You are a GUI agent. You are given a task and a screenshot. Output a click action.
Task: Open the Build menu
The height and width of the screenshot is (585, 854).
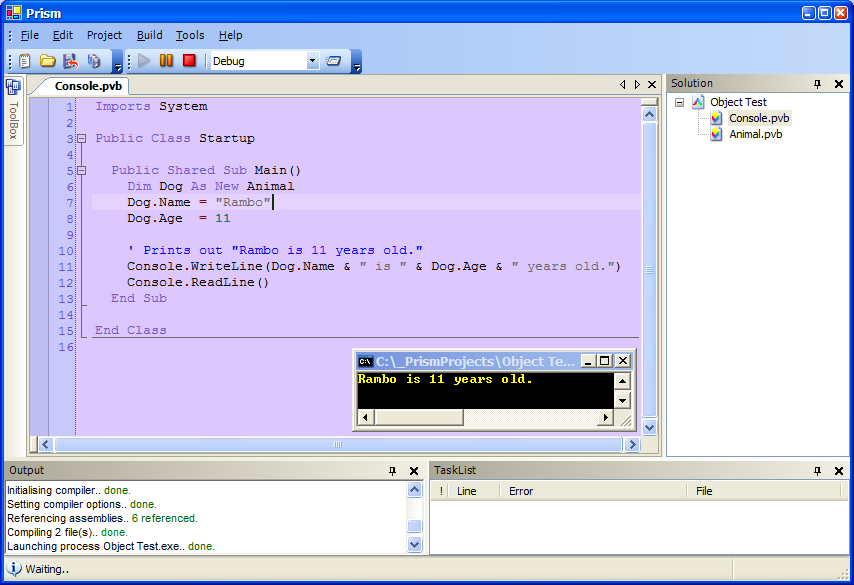click(x=149, y=35)
